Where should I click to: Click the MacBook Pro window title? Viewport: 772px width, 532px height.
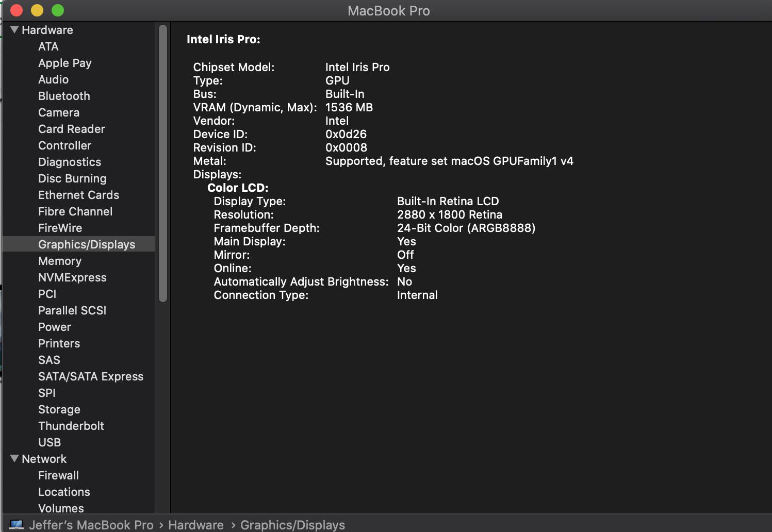tap(389, 11)
